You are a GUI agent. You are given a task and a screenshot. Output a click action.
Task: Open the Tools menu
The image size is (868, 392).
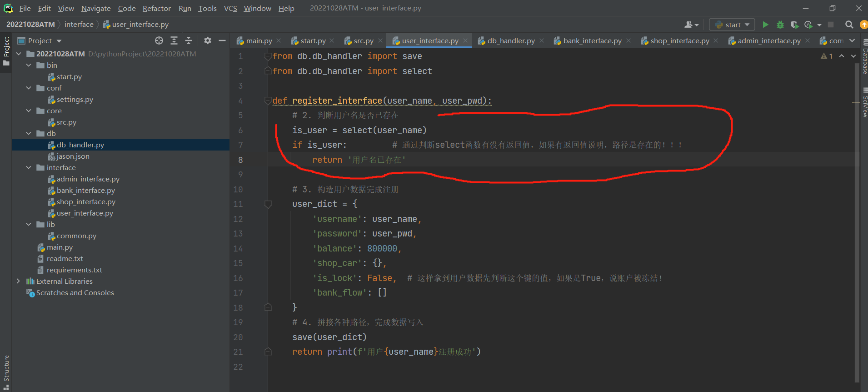(207, 8)
